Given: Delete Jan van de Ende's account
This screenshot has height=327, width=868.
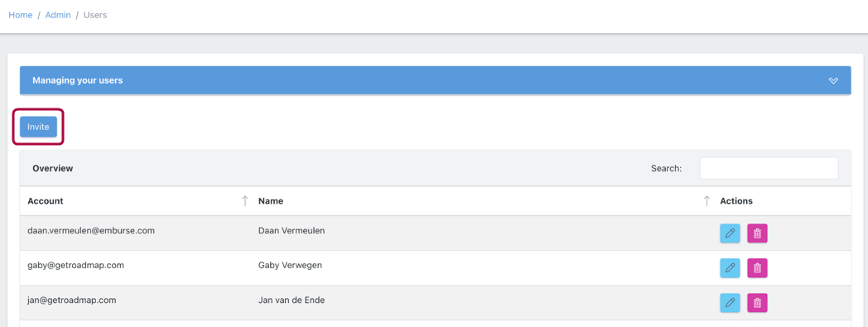Looking at the screenshot, I should [757, 303].
